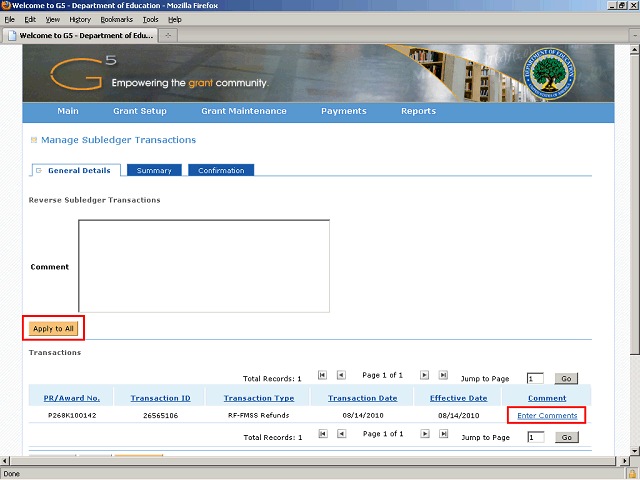640x480 pixels.
Task: Click lower Jump to Page input field
Action: (536, 438)
